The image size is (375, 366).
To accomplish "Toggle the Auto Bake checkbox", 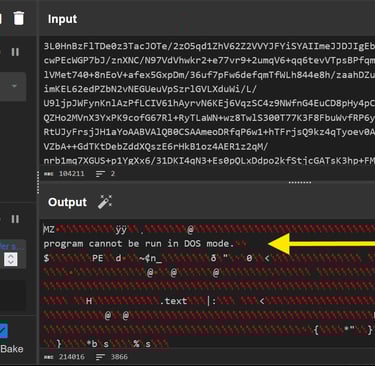I will (x=3, y=331).
